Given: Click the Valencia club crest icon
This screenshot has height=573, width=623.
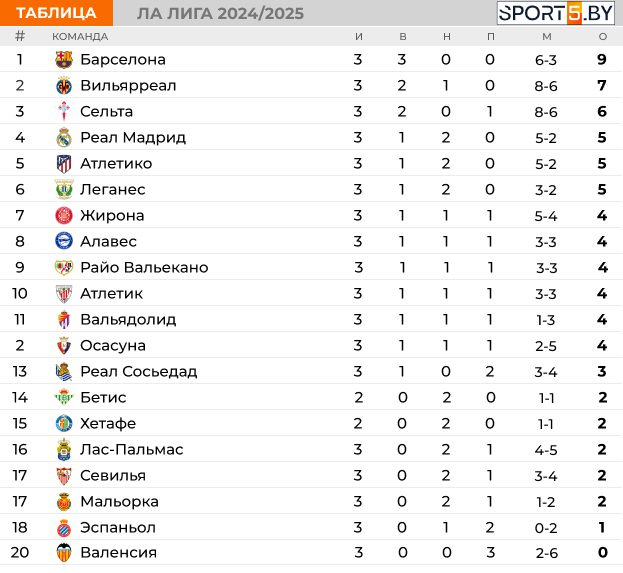Looking at the screenshot, I should (x=64, y=553).
